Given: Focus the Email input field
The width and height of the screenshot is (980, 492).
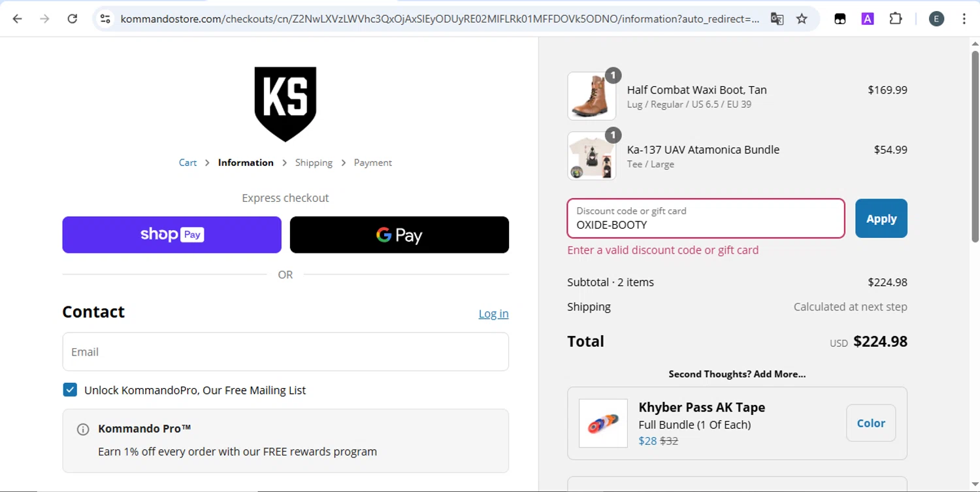Looking at the screenshot, I should point(286,352).
